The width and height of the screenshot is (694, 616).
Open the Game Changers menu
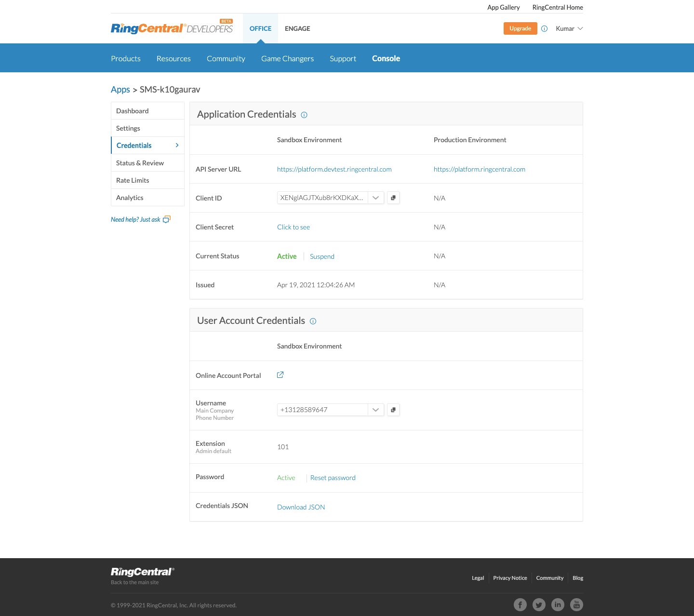pyautogui.click(x=288, y=58)
